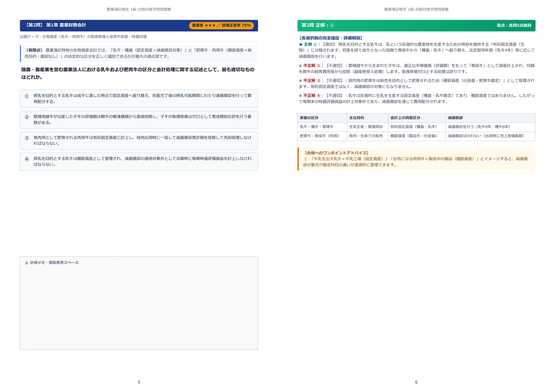This screenshot has height=392, width=555.
Task: Click page number 5 at the bottom
Action: (x=139, y=382)
